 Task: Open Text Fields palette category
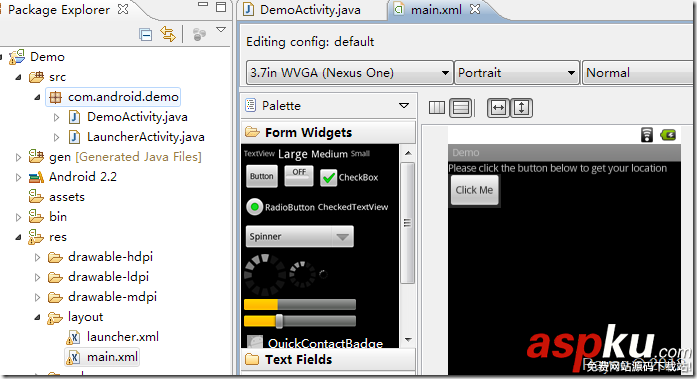pyautogui.click(x=328, y=359)
